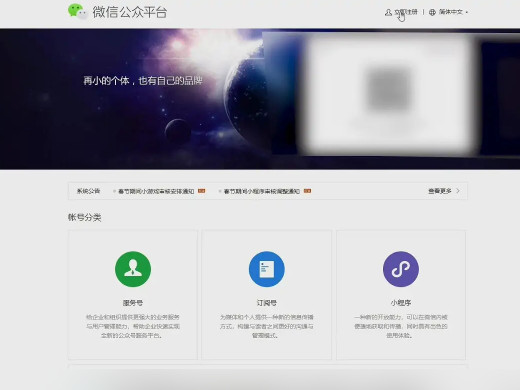The height and width of the screenshot is (390, 520).
Task: Select the blue 订阅号 document icon
Action: tap(267, 269)
